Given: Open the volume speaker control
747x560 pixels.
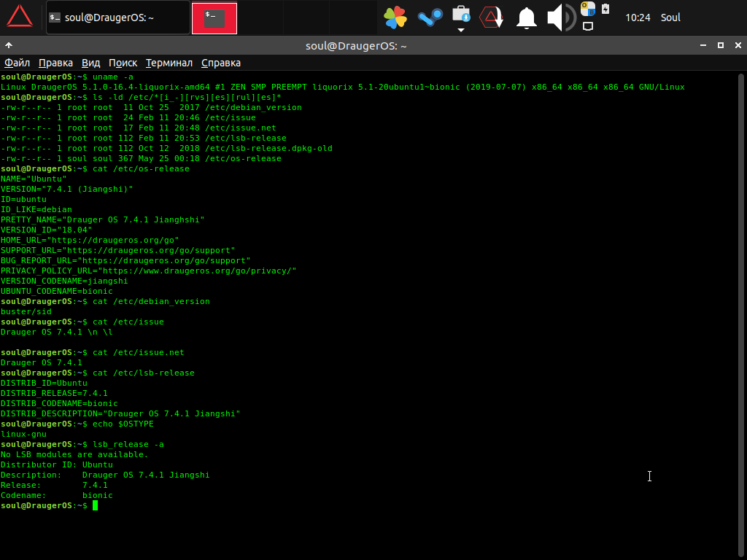Looking at the screenshot, I should pos(561,17).
